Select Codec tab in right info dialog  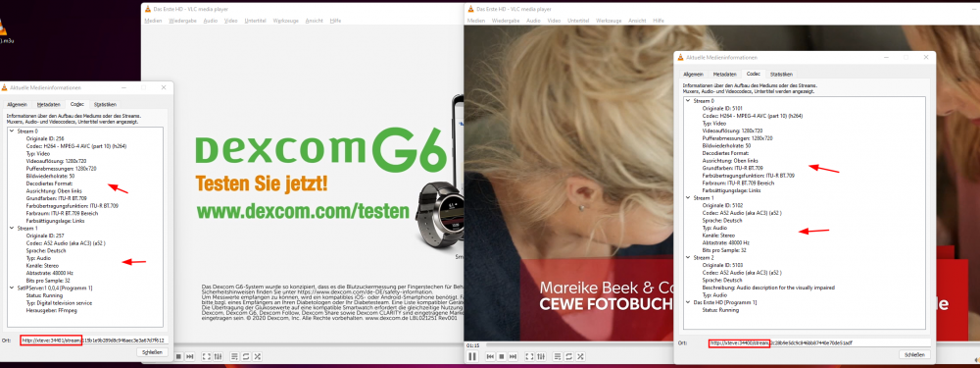point(753,74)
